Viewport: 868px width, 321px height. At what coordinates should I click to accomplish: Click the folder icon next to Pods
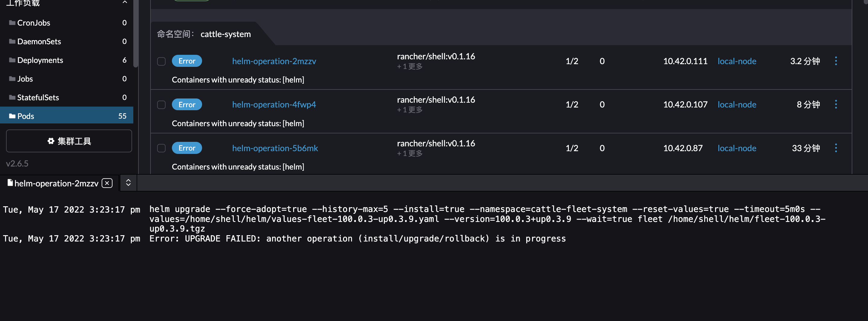tap(12, 116)
